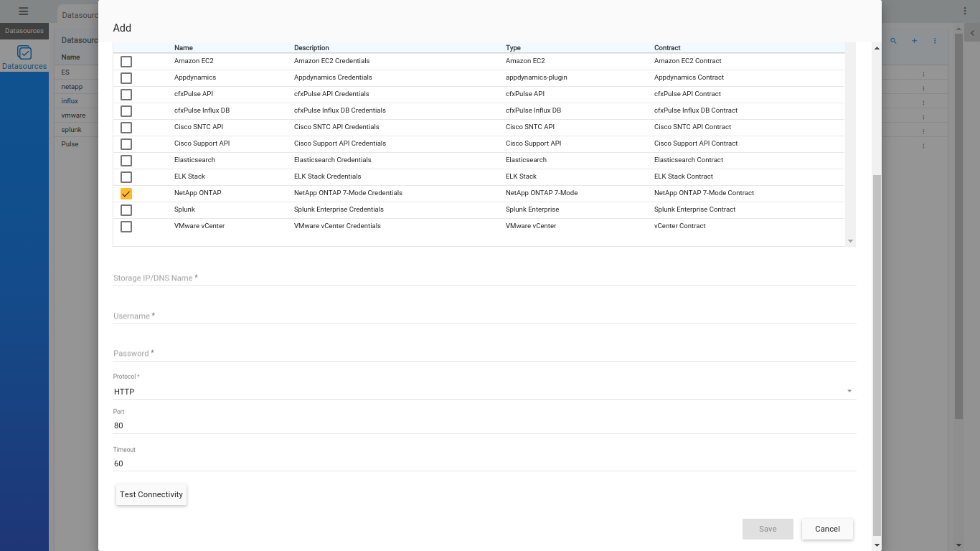
Task: Focus the Username input field
Action: click(x=484, y=316)
